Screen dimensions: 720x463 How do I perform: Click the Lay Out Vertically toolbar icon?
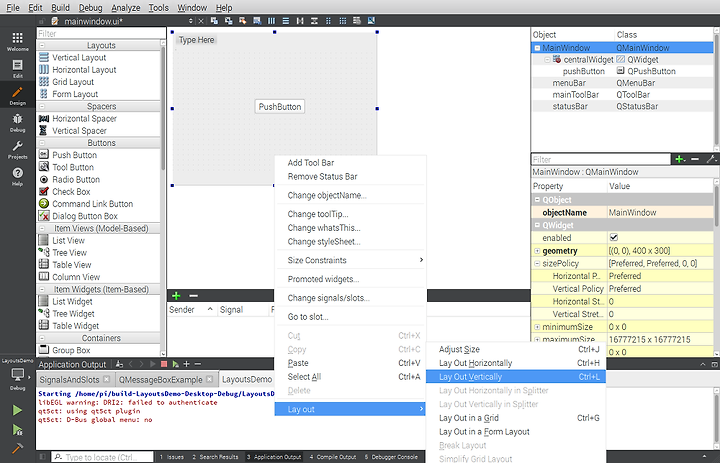(x=286, y=21)
